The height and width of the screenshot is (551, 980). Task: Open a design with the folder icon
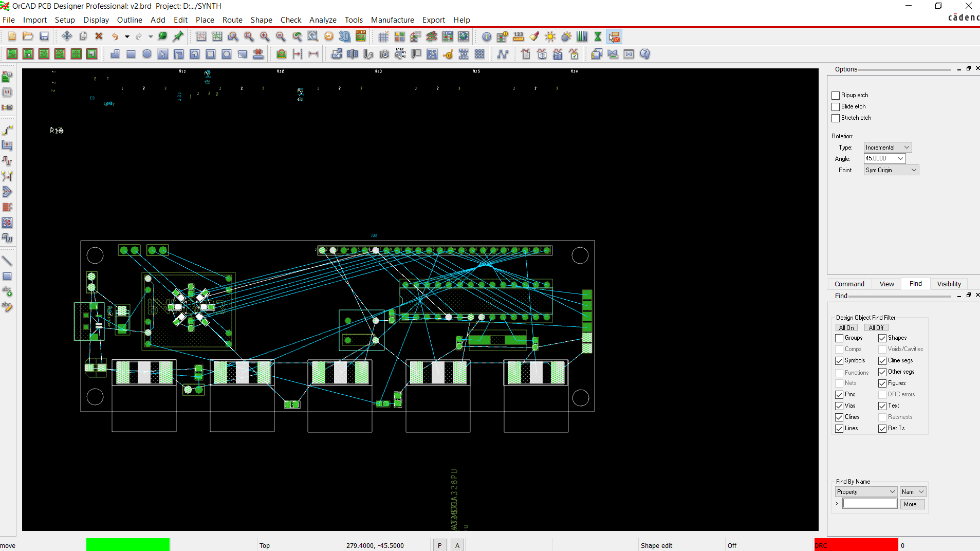click(x=28, y=36)
